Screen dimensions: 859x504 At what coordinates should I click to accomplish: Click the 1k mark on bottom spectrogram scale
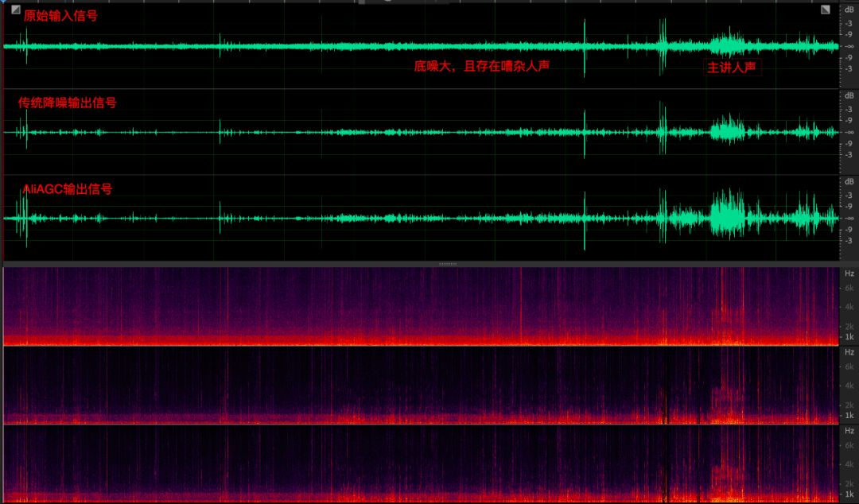click(849, 494)
